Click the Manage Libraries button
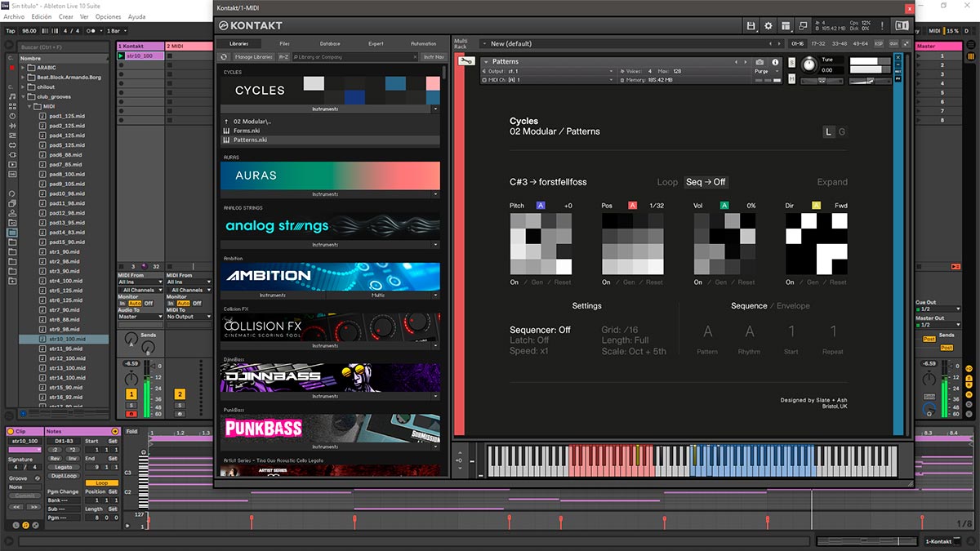 (253, 57)
